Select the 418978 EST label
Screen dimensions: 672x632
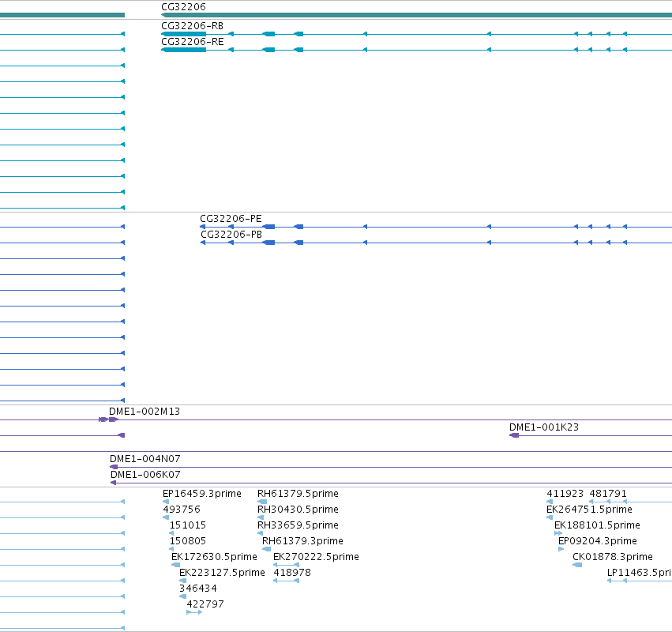point(292,573)
